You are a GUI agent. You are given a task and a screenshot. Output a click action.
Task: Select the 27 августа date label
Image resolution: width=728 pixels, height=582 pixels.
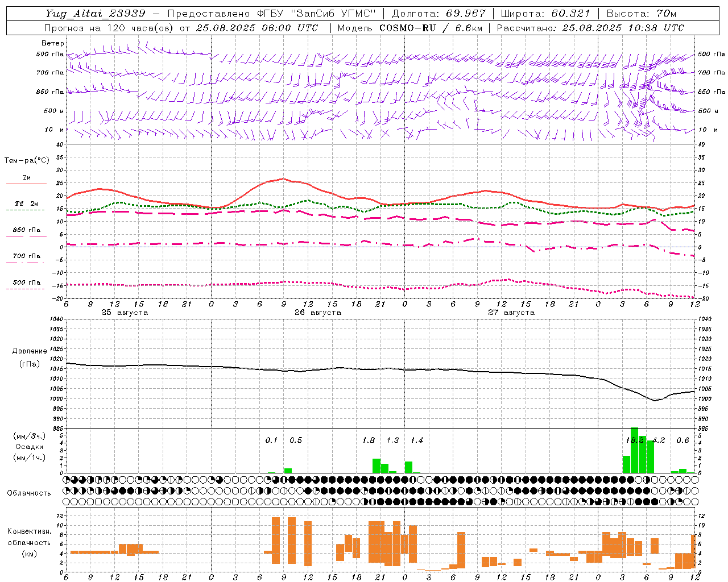pos(511,313)
